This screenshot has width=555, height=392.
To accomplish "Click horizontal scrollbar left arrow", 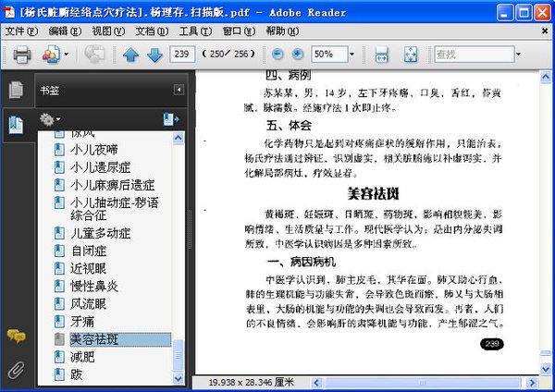I will coord(316,383).
